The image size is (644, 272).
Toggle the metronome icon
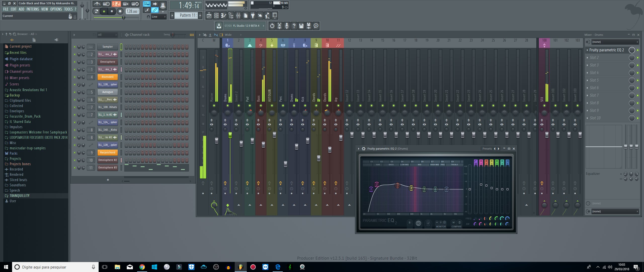(97, 4)
